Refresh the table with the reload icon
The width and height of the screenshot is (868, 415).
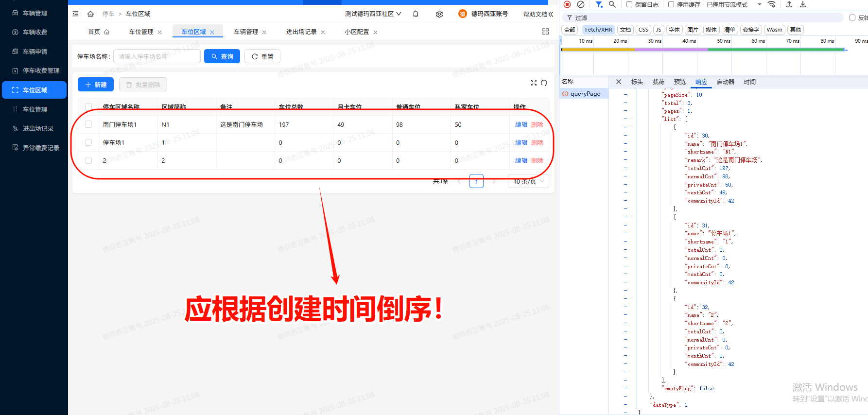(544, 83)
